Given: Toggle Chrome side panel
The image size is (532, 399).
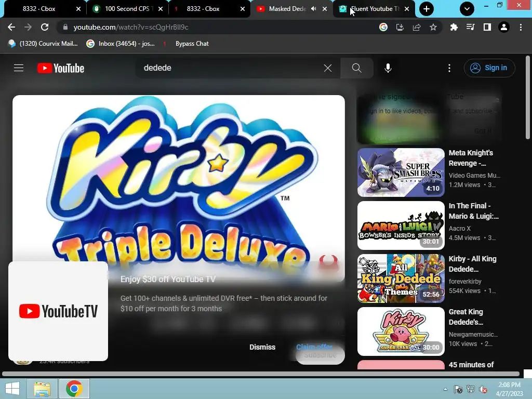Looking at the screenshot, I should tap(487, 27).
